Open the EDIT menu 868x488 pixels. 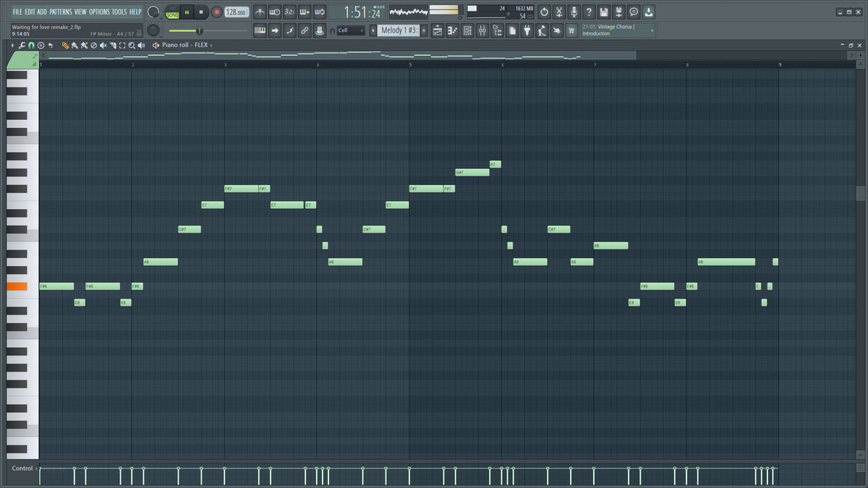[x=31, y=12]
